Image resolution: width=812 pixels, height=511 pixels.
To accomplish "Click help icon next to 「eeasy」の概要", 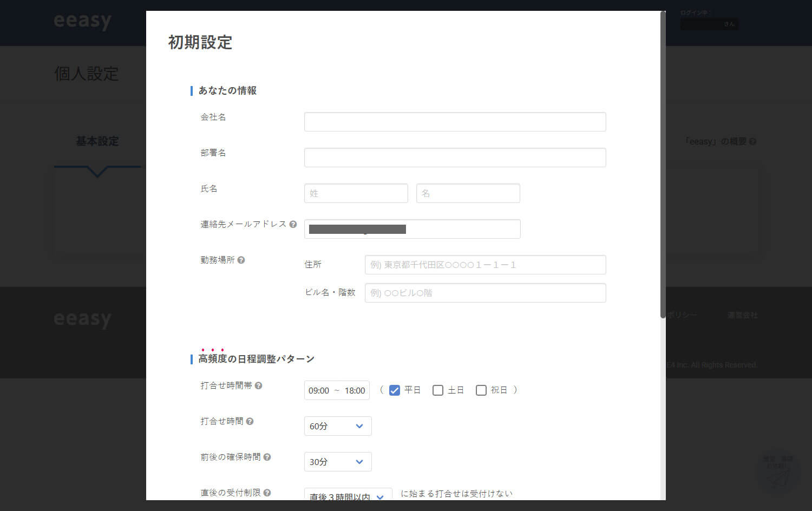I will (752, 141).
